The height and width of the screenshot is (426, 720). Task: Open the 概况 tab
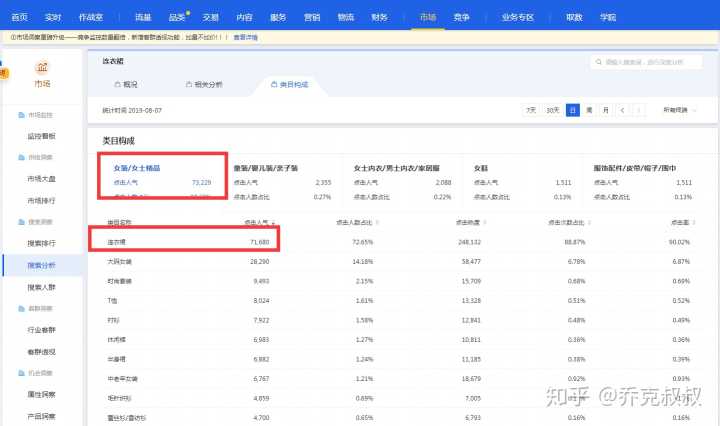(125, 85)
